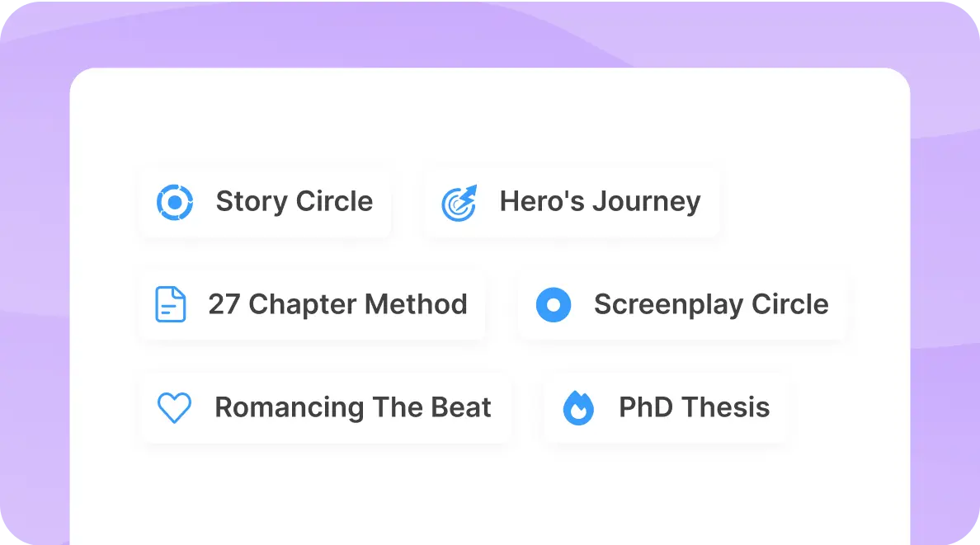Viewport: 980px width, 545px height.
Task: Click the PhD Thesis flame icon
Action: pos(578,407)
